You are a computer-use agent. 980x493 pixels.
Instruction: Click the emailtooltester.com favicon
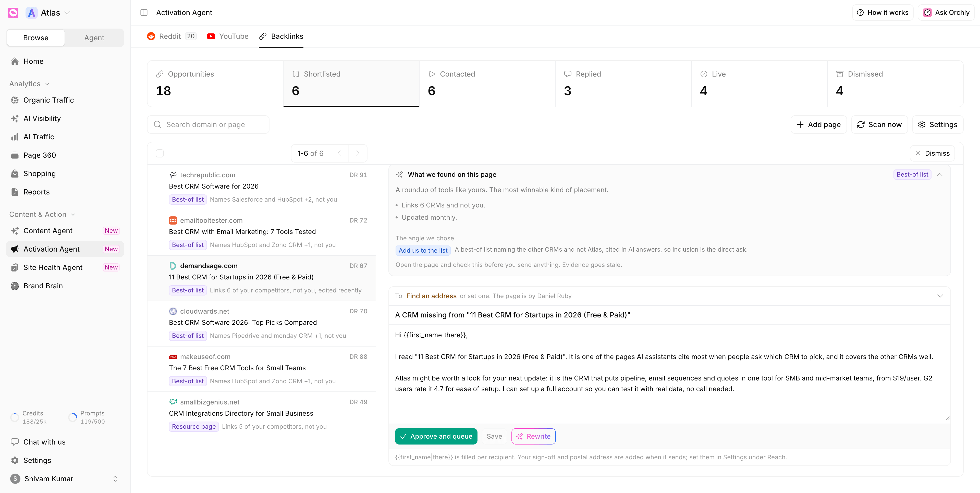[x=173, y=220]
